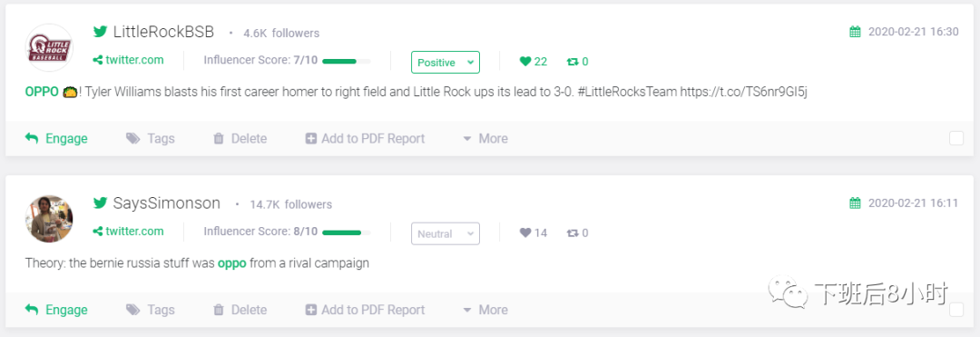Click the calendar icon next to 2020-02-21 16:30
The width and height of the screenshot is (980, 337).
855,31
